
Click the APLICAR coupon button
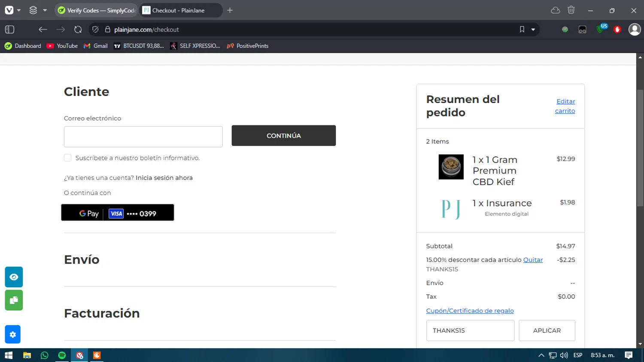pyautogui.click(x=547, y=331)
